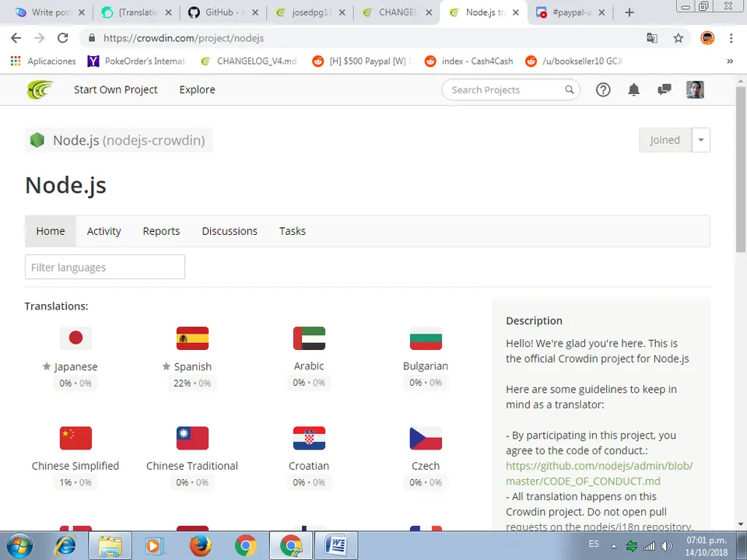Select the Spanish flag icon
This screenshot has height=560, width=747.
pyautogui.click(x=192, y=338)
